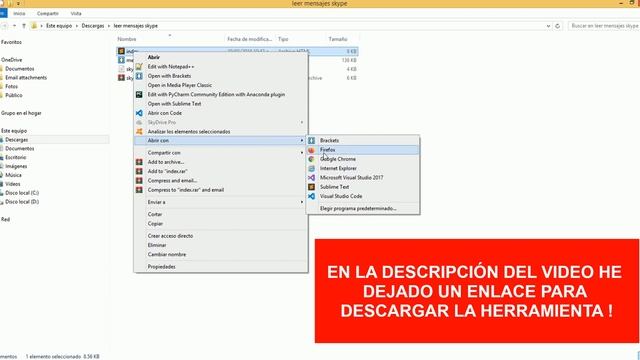The image size is (640, 360).
Task: Click the Visual Studio 2017 icon
Action: click(311, 178)
